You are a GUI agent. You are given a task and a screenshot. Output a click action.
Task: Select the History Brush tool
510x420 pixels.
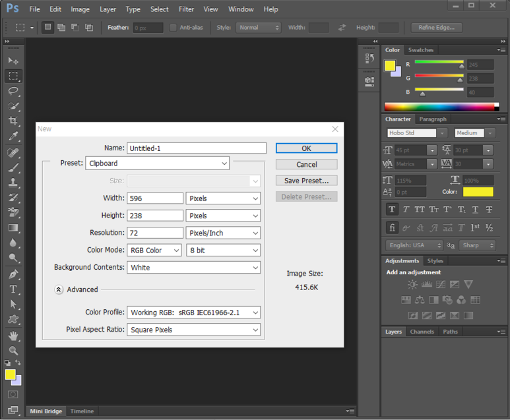click(x=13, y=198)
